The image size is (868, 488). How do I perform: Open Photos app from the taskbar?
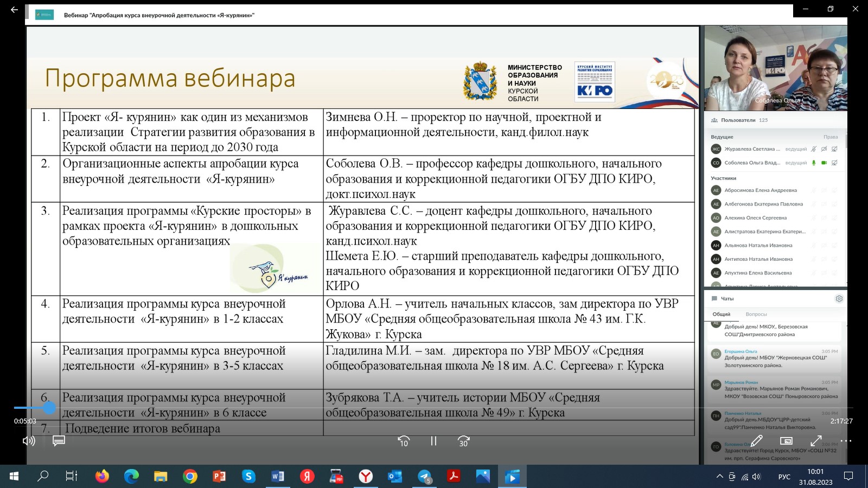pos(483,476)
